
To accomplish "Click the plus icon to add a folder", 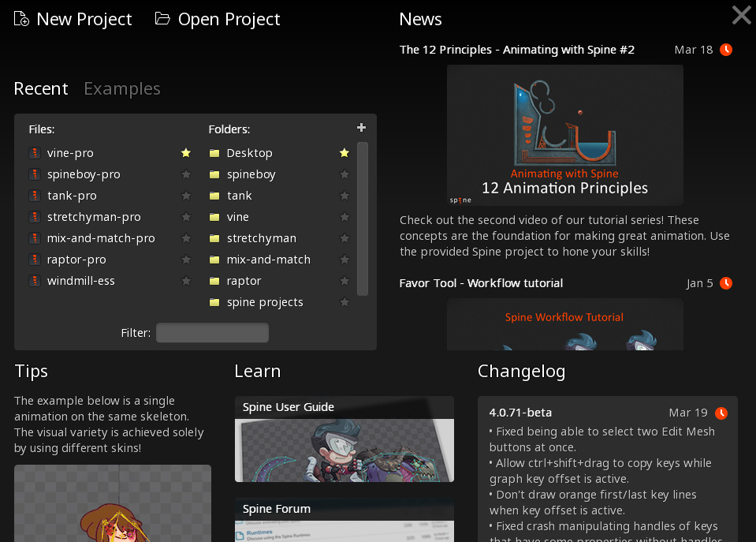I will (x=361, y=128).
